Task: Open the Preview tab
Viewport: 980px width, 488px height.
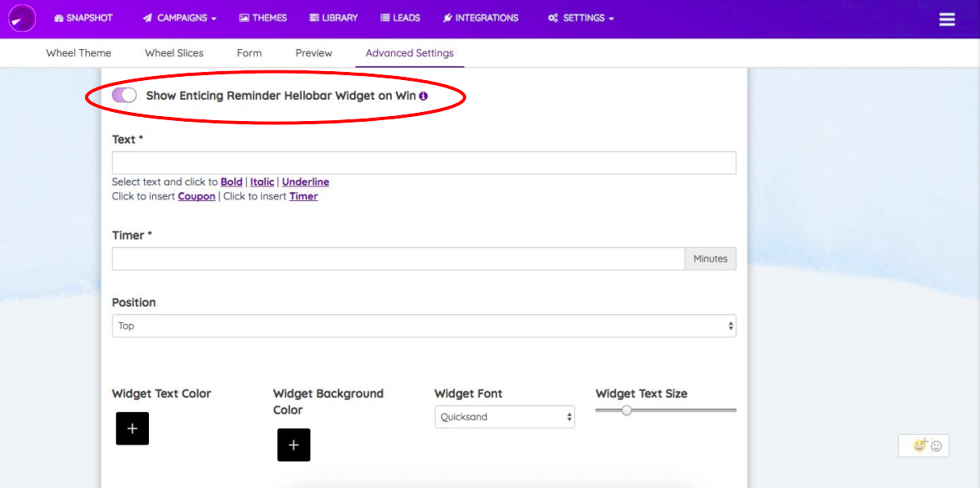Action: (313, 52)
